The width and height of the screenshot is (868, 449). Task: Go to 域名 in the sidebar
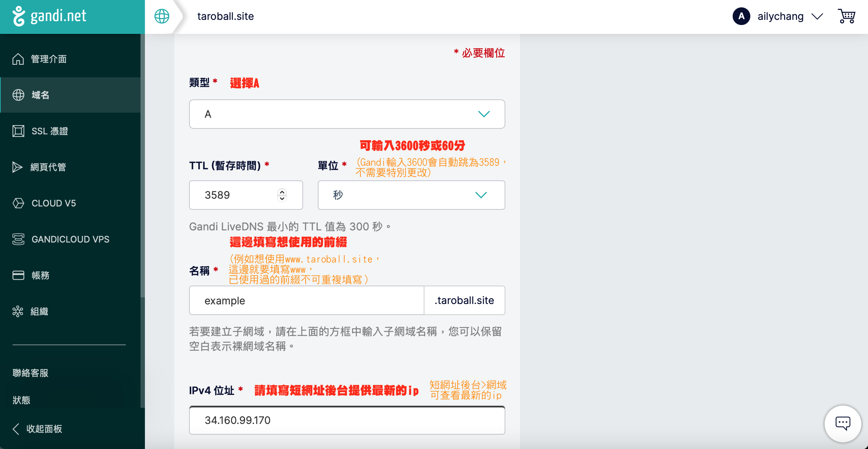click(x=40, y=95)
